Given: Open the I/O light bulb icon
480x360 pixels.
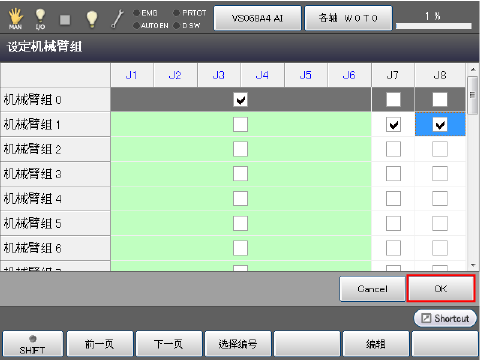Looking at the screenshot, I should [40, 19].
